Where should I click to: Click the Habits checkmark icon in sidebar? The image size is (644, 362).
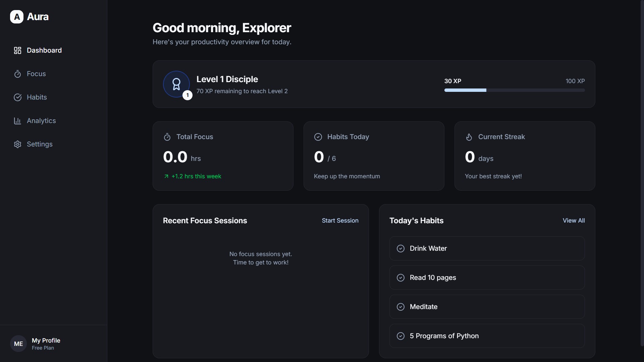click(x=17, y=97)
